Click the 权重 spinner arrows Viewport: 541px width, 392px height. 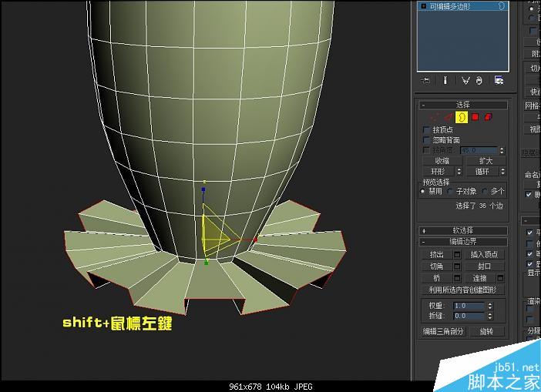pos(490,306)
